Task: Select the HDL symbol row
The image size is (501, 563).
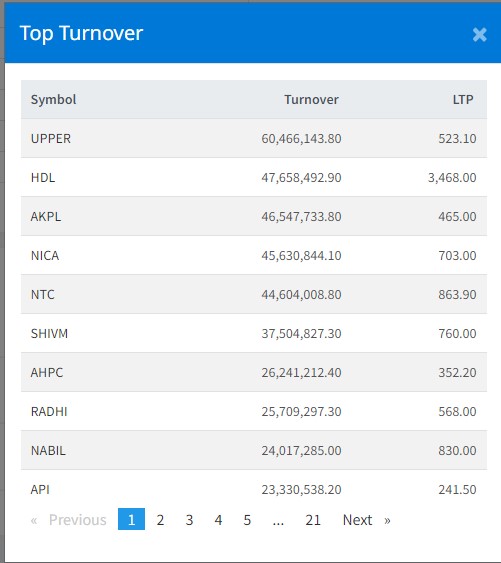Action: (254, 177)
